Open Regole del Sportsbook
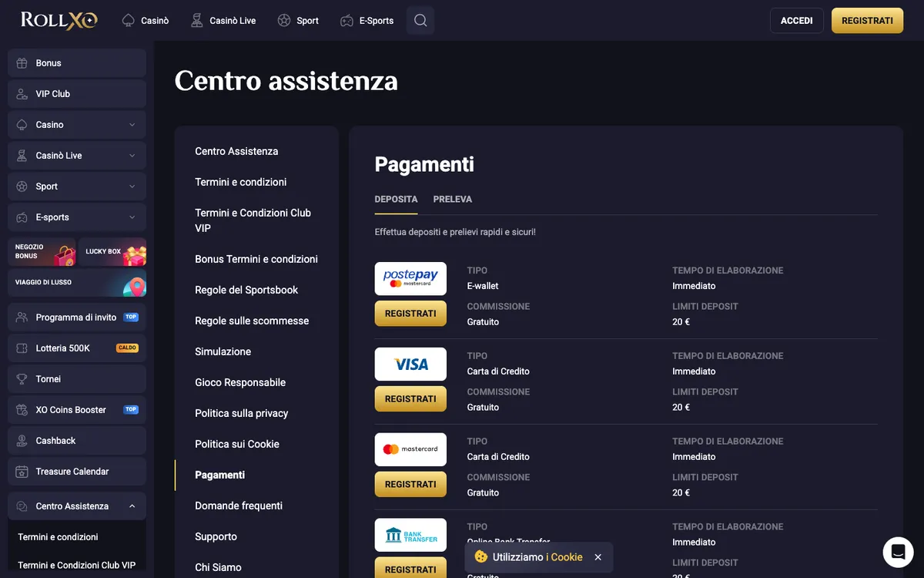 pyautogui.click(x=246, y=290)
